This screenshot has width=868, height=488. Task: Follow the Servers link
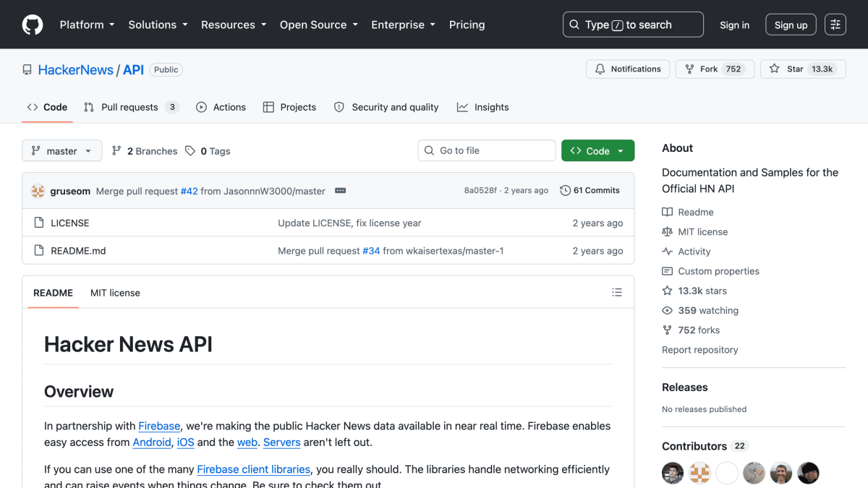[282, 442]
